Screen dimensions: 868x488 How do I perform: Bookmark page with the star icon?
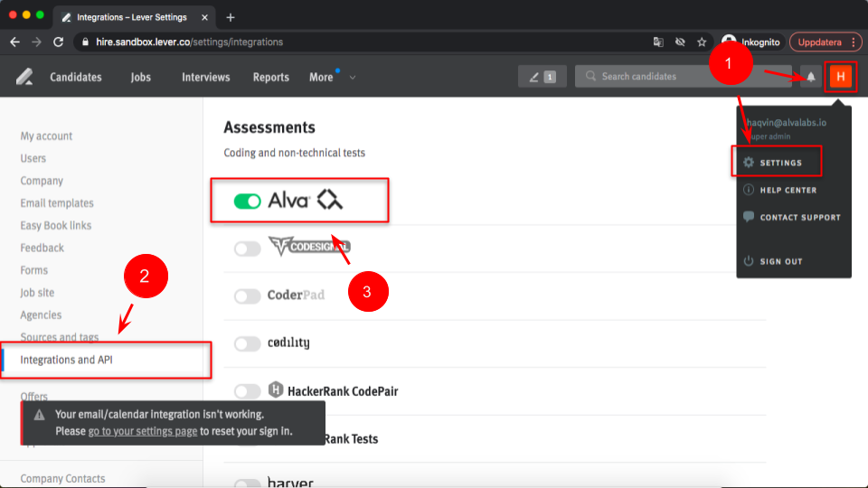tap(702, 42)
